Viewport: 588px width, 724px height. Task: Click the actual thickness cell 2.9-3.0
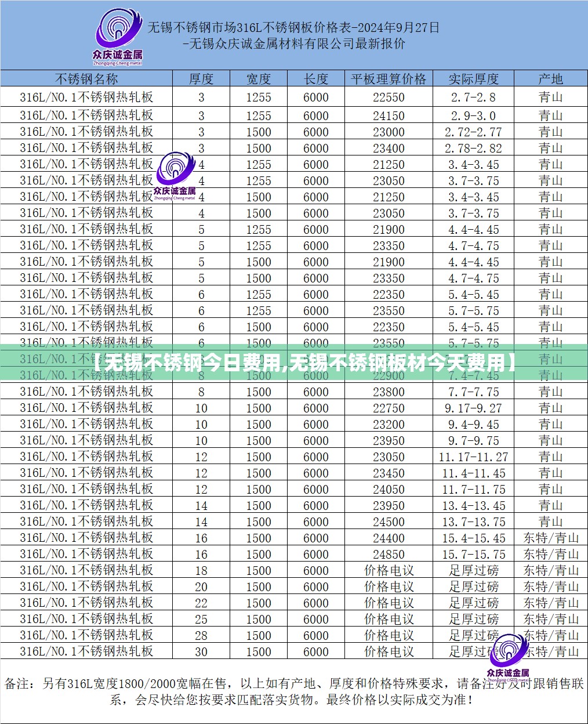(473, 115)
